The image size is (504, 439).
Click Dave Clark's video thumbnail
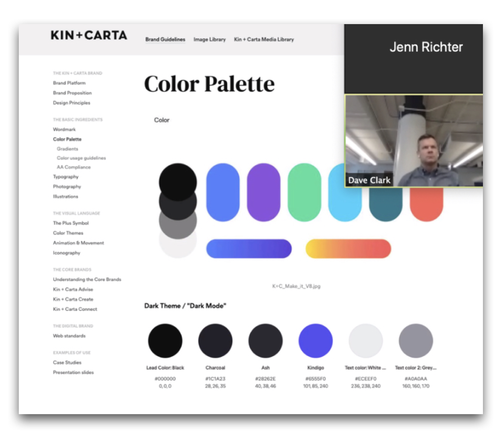[x=414, y=140]
